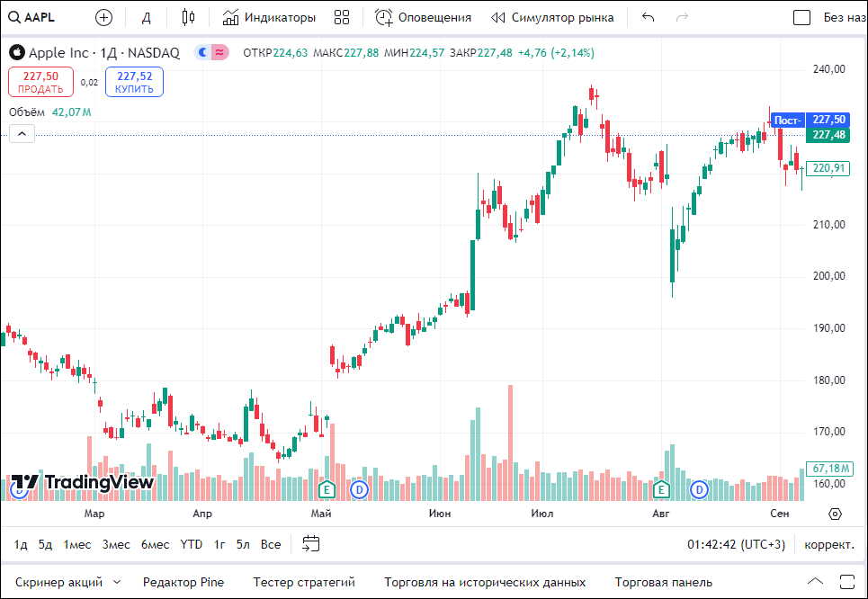Click the Apple logo next to Apple Inc

tap(17, 52)
